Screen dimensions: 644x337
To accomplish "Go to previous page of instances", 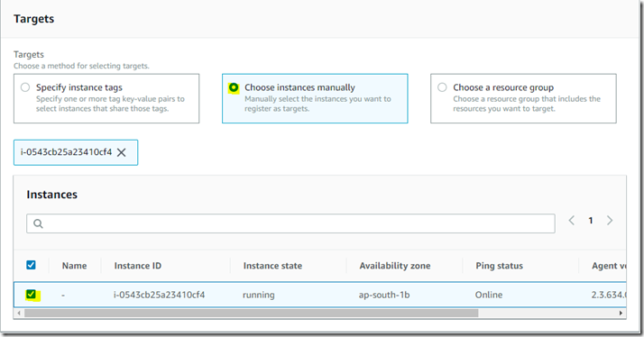I will coord(571,221).
